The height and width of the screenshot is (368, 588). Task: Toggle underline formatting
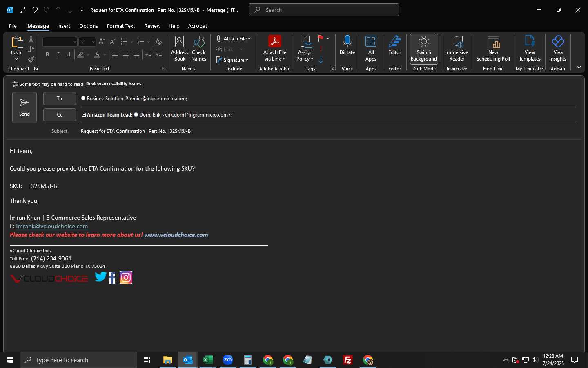(68, 54)
